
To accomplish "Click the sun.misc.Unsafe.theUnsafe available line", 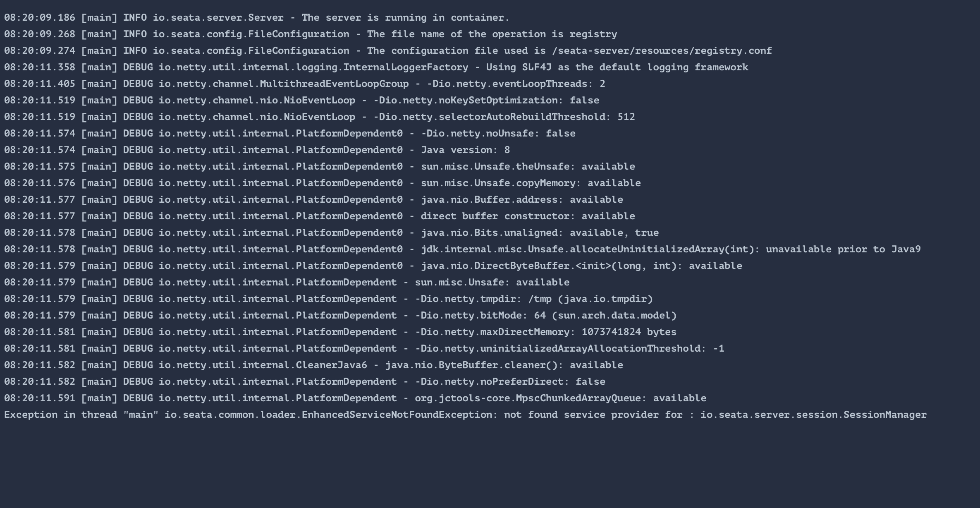I will point(320,166).
